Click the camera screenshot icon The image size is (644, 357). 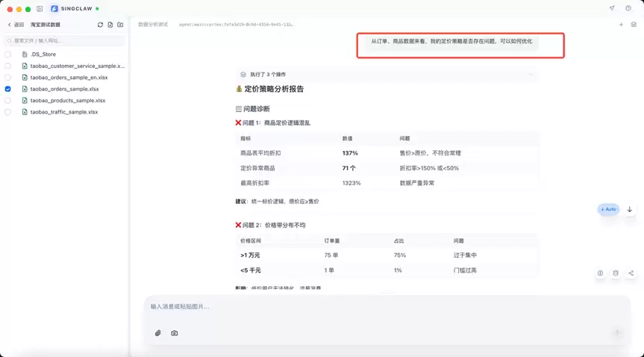pyautogui.click(x=175, y=333)
